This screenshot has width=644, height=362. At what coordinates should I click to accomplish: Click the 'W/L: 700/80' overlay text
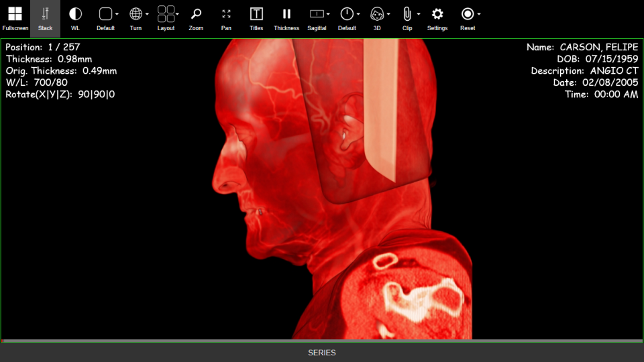(x=36, y=82)
